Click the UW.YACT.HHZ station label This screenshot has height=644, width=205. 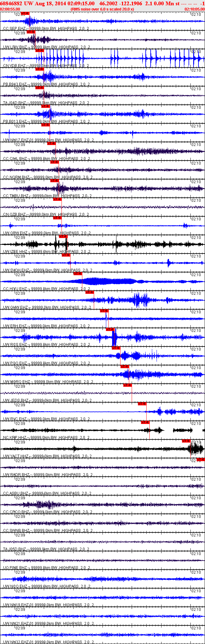[x=16, y=456]
